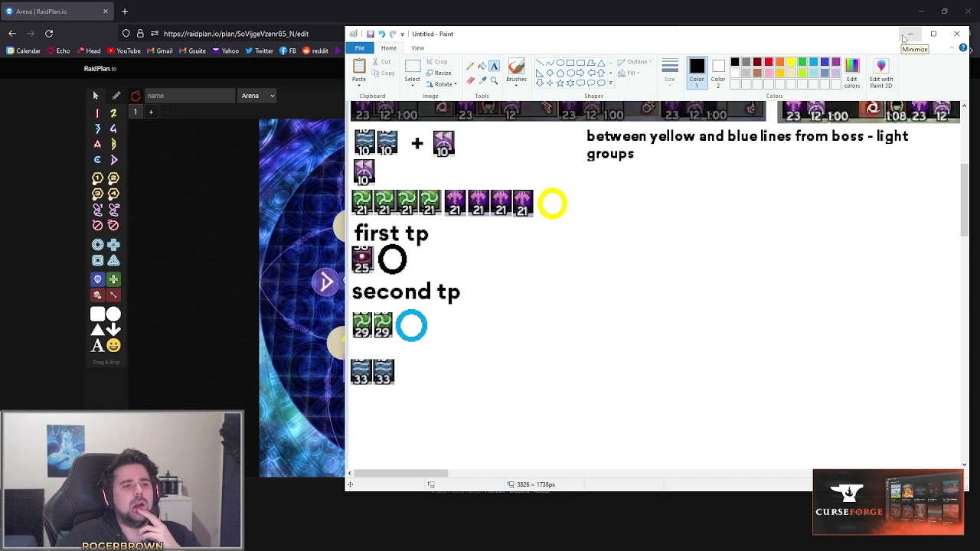Click the Save icon in Paint title bar

click(x=370, y=34)
